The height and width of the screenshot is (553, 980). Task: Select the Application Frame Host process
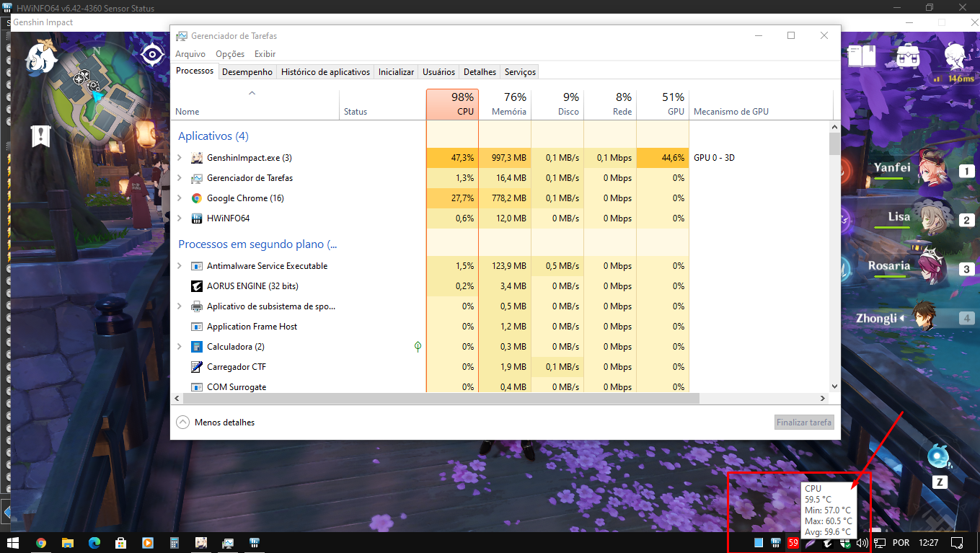(x=252, y=327)
